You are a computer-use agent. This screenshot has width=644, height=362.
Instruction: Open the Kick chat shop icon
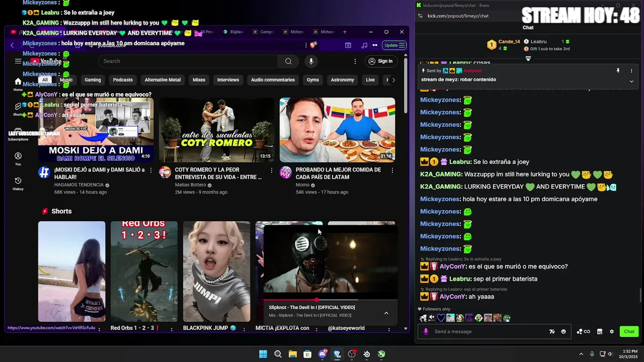coord(600,332)
